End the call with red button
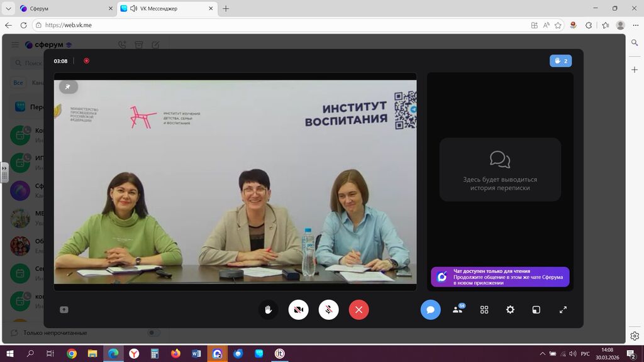The image size is (644, 362). 358,309
